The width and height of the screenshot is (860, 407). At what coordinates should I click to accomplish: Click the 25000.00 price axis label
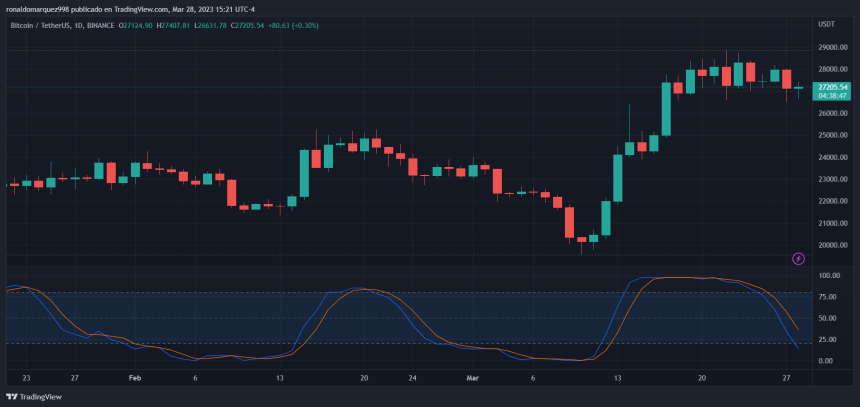coord(833,135)
